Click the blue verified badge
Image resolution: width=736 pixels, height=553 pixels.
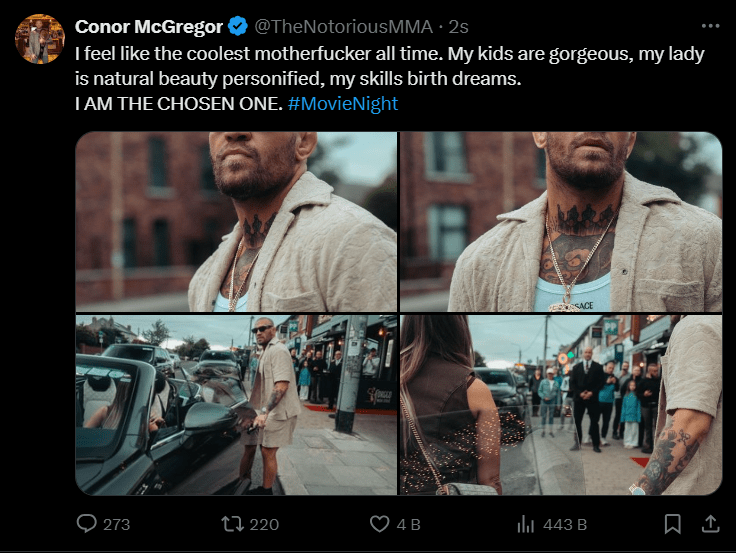[241, 26]
